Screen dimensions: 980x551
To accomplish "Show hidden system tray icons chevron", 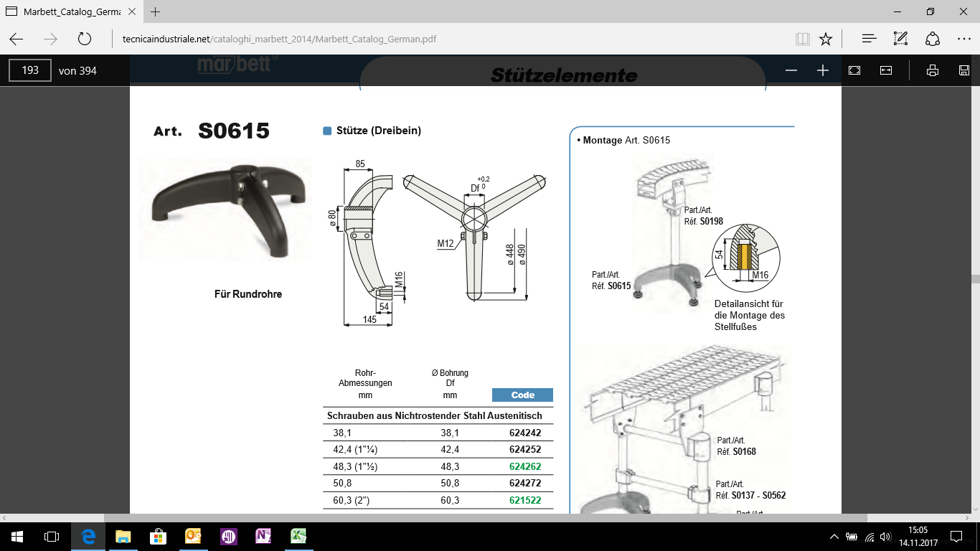I will tap(834, 537).
